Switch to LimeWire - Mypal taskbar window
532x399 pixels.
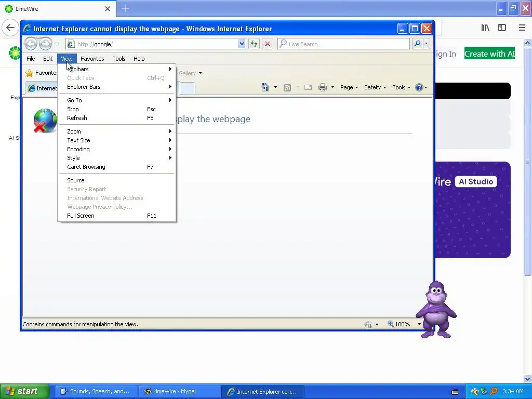coord(180,392)
